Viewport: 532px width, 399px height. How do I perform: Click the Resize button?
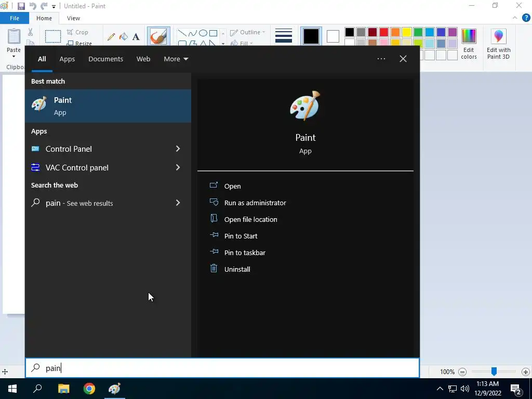[79, 43]
